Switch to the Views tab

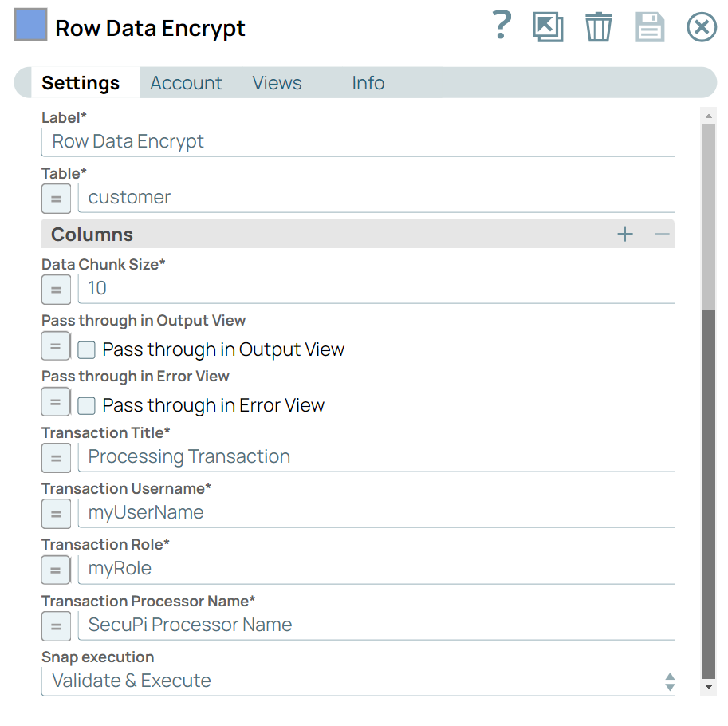[x=277, y=82]
